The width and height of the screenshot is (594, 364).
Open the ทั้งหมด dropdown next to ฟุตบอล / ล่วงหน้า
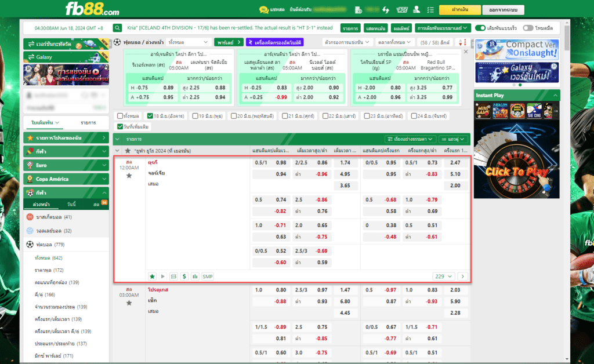pos(189,42)
